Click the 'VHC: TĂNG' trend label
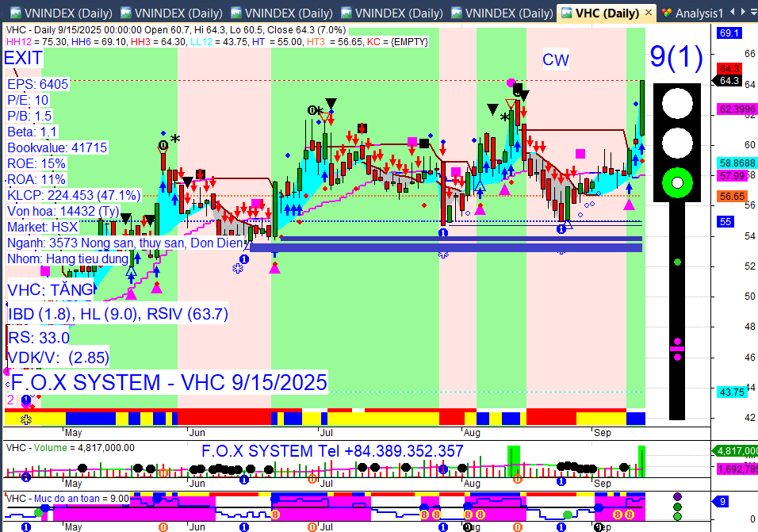 click(51, 290)
